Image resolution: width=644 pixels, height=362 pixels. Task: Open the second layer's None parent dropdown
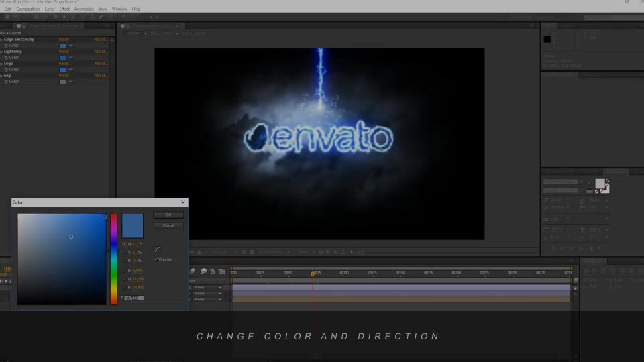click(208, 294)
